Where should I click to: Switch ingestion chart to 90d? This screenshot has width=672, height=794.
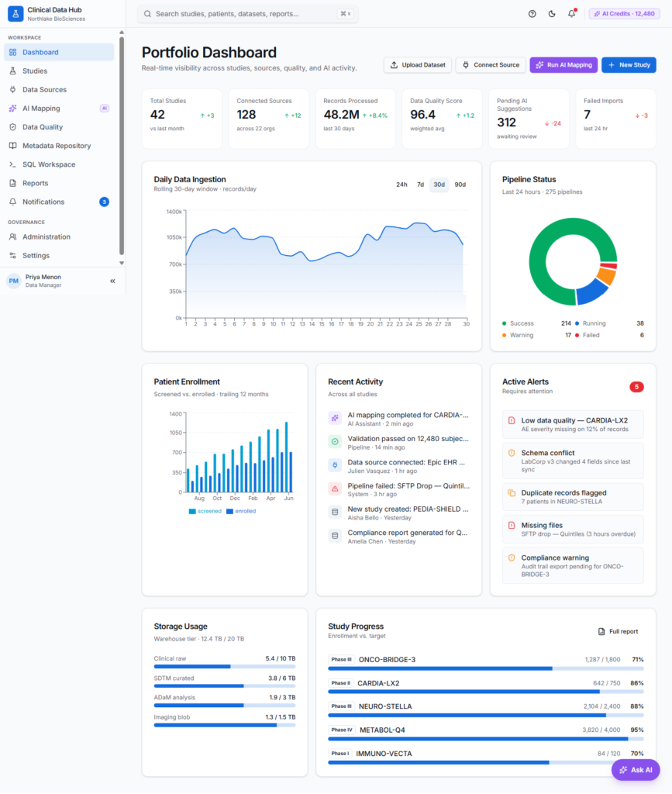pyautogui.click(x=460, y=185)
